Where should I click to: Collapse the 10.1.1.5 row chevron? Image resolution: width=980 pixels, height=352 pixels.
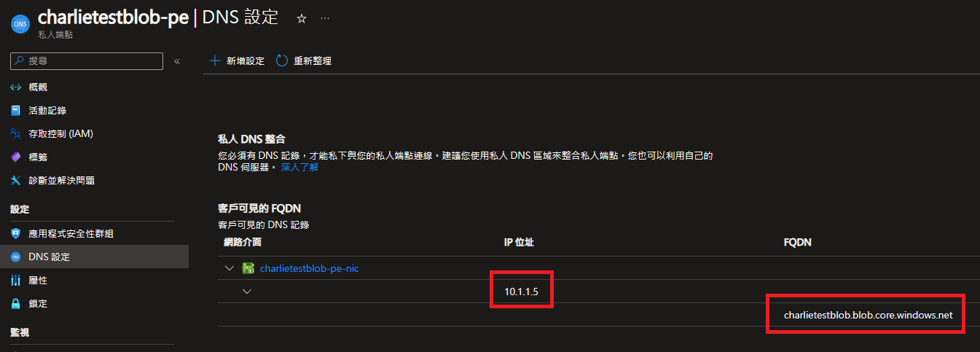(x=247, y=292)
